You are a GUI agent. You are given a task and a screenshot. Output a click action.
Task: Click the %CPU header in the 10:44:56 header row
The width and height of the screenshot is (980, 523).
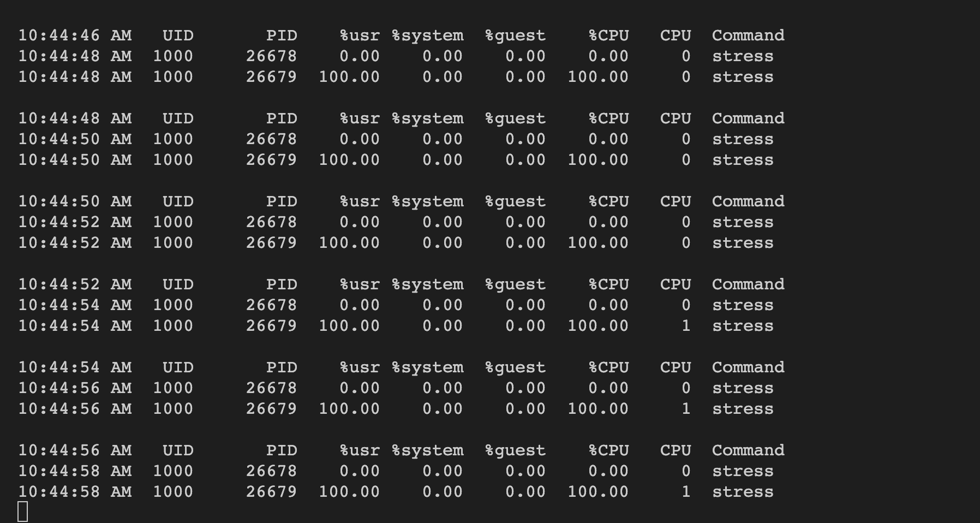(x=608, y=450)
